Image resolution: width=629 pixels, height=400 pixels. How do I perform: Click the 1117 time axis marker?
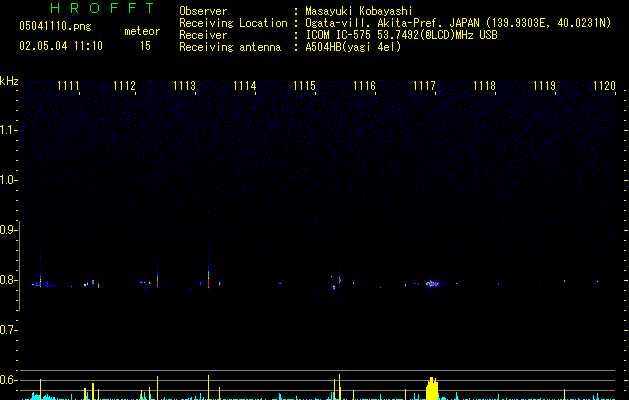[x=424, y=86]
